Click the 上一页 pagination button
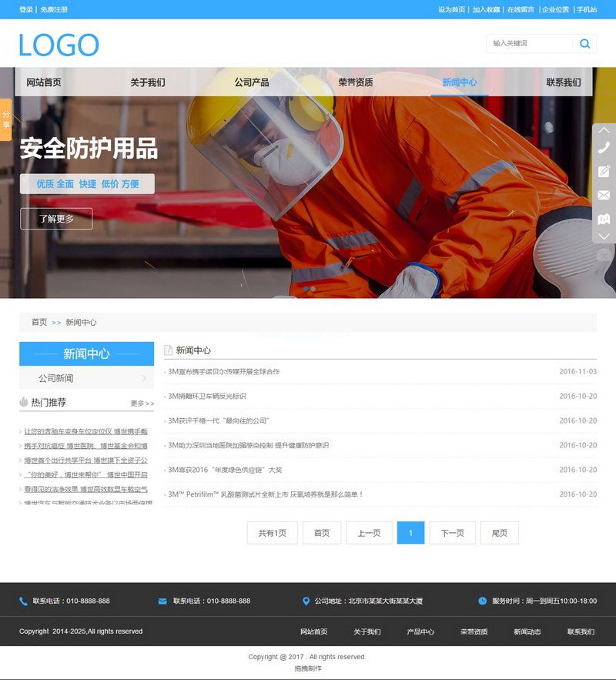The height and width of the screenshot is (680, 616). click(369, 533)
